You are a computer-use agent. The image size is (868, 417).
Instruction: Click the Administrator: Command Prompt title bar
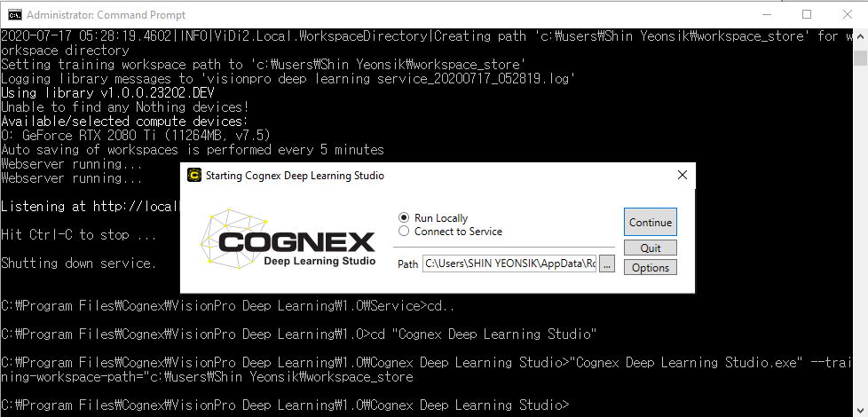[x=355, y=14]
